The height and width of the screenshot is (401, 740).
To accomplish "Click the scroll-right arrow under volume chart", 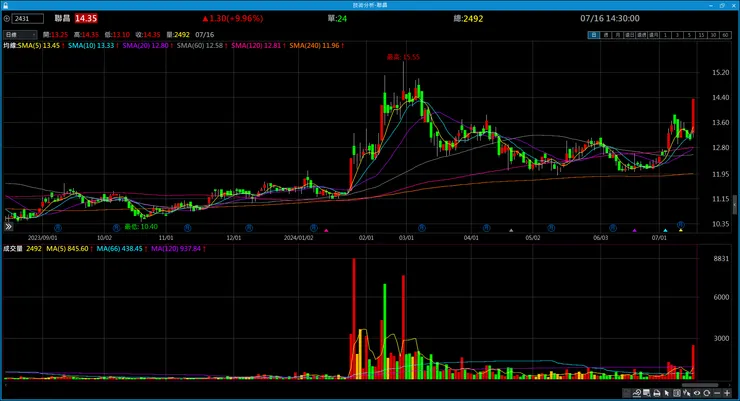I will 729,385.
